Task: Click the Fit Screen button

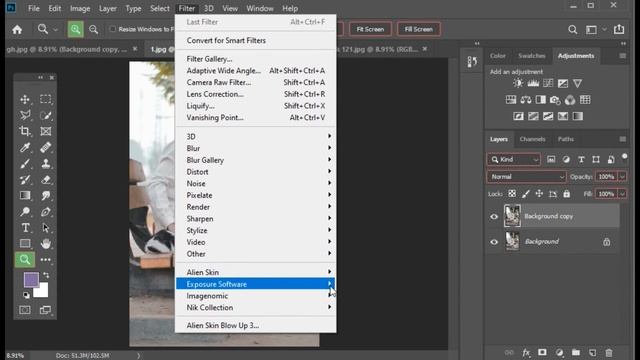Action: click(370, 29)
